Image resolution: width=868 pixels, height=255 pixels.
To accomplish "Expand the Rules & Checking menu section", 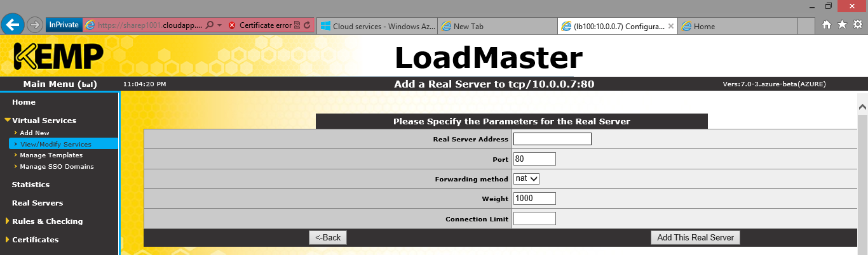I will pyautogui.click(x=47, y=221).
